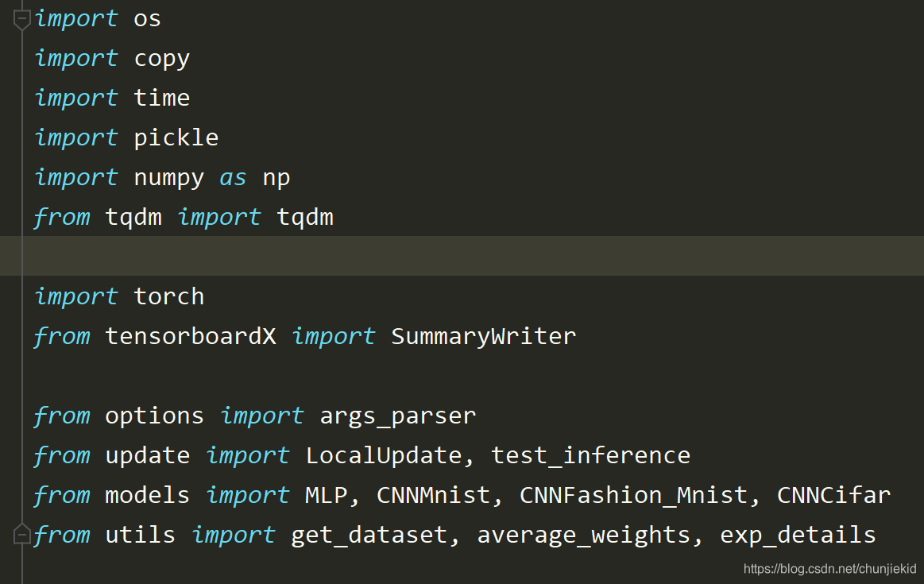This screenshot has width=924, height=584.
Task: Click on the word SummaryWriter
Action: click(483, 336)
